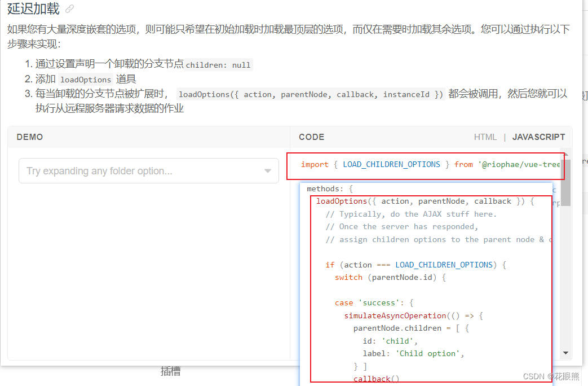
Task: Click the 插槽 heading below the panel
Action: 171,371
